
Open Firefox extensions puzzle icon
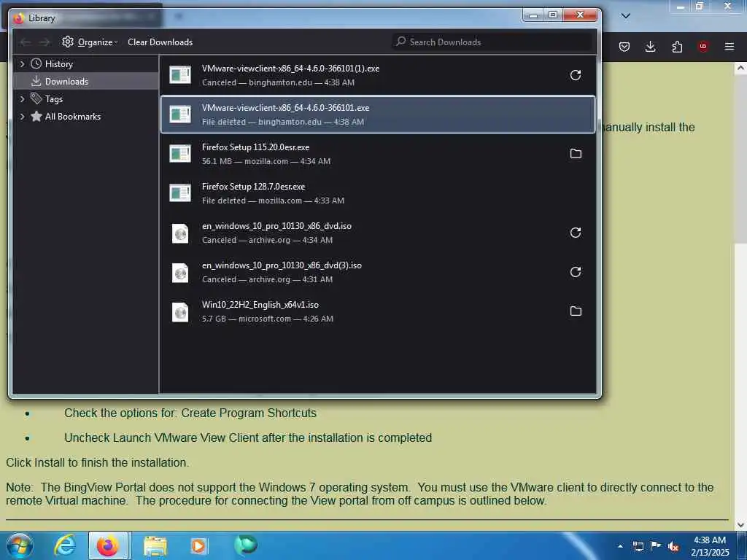click(x=677, y=47)
